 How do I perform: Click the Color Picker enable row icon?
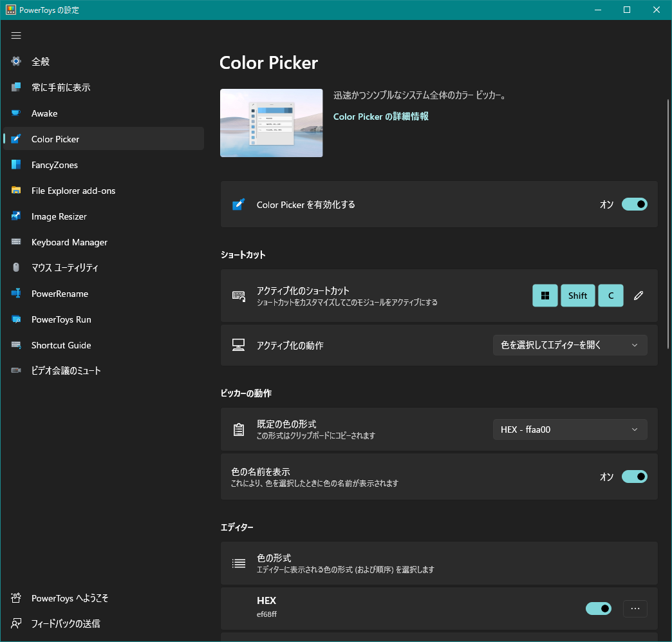pyautogui.click(x=238, y=205)
